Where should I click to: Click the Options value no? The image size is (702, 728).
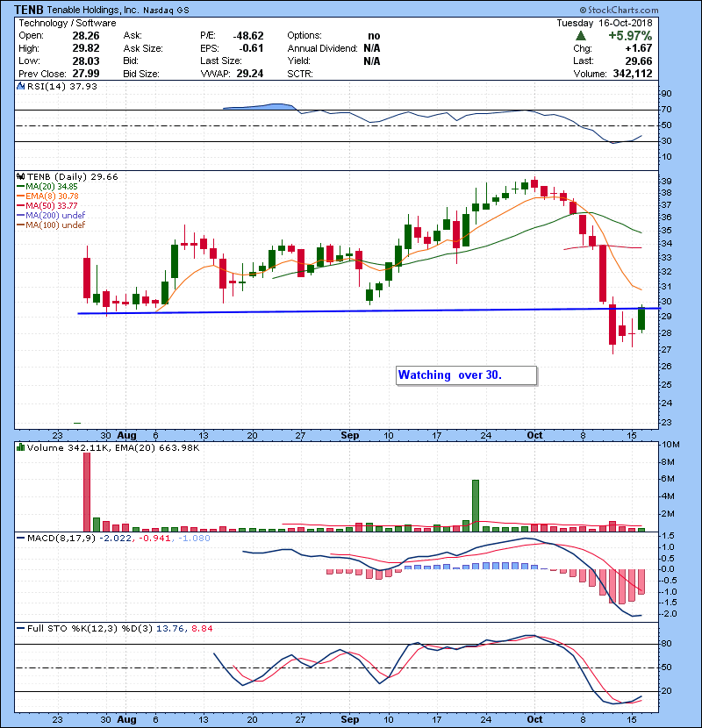(x=374, y=36)
